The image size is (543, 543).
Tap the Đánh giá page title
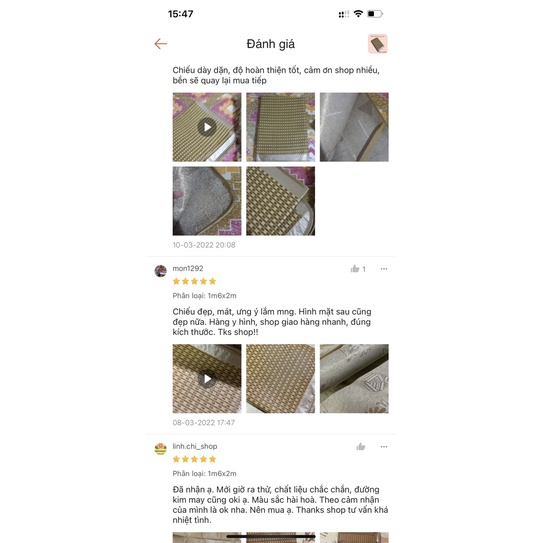[270, 44]
